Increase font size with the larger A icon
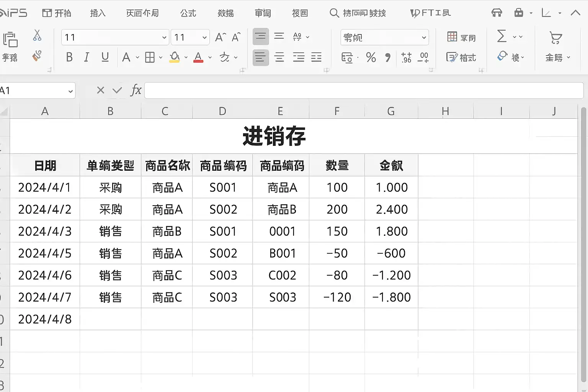The image size is (588, 392). (220, 37)
